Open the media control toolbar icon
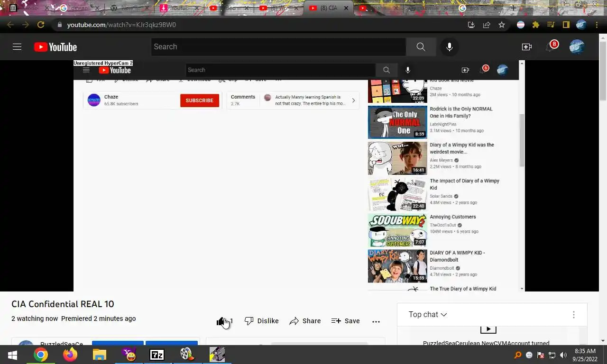607x364 pixels. click(551, 25)
